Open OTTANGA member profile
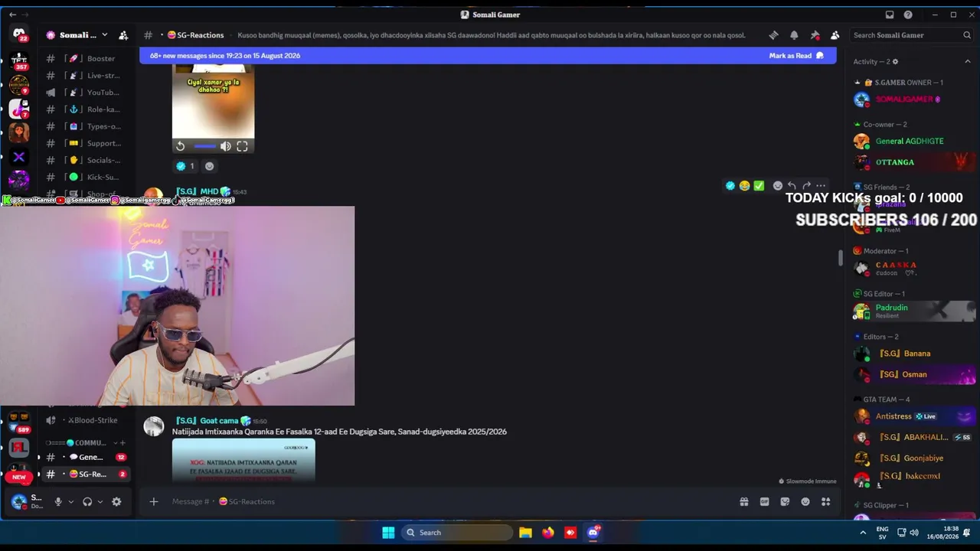Image resolution: width=980 pixels, height=551 pixels. pos(913,162)
